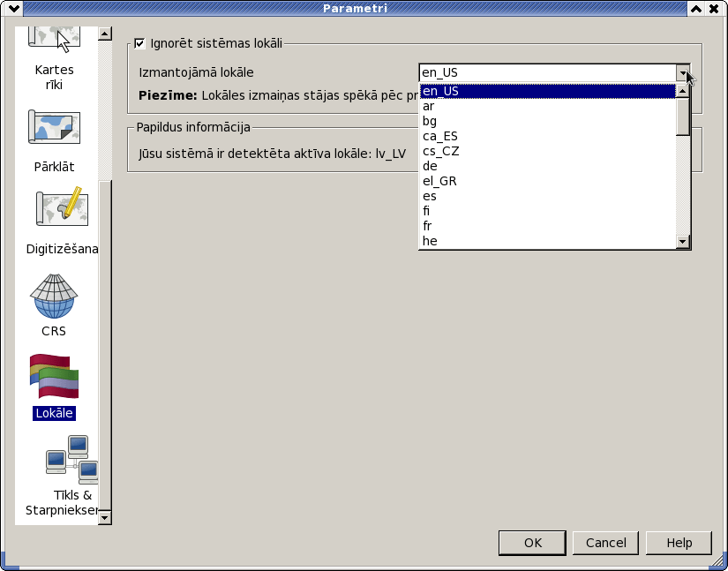This screenshot has height=571, width=728.
Task: Select fr locale option
Action: coord(548,226)
